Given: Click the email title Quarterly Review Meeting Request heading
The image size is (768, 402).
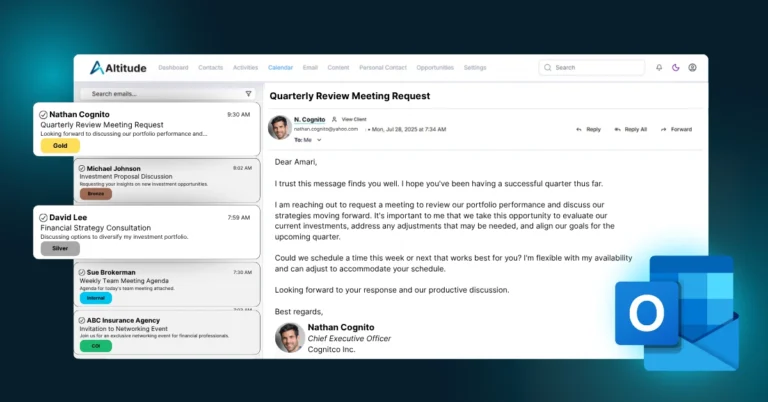Looking at the screenshot, I should (350, 96).
